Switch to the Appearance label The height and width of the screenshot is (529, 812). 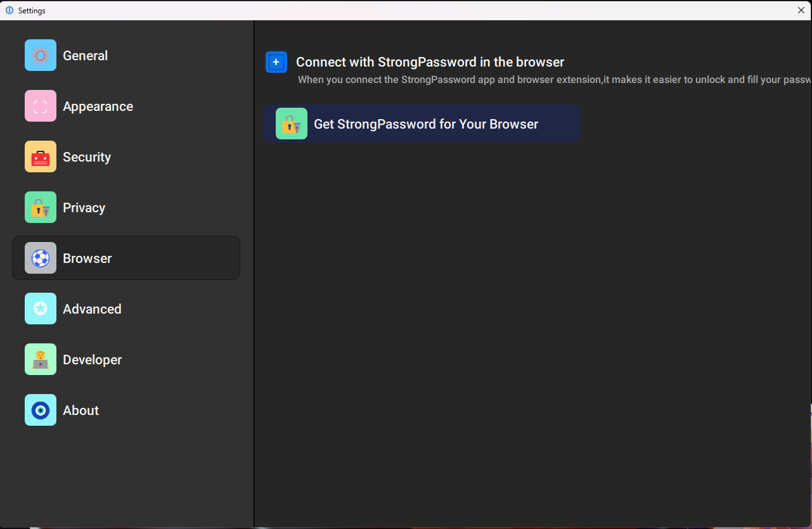pyautogui.click(x=98, y=106)
